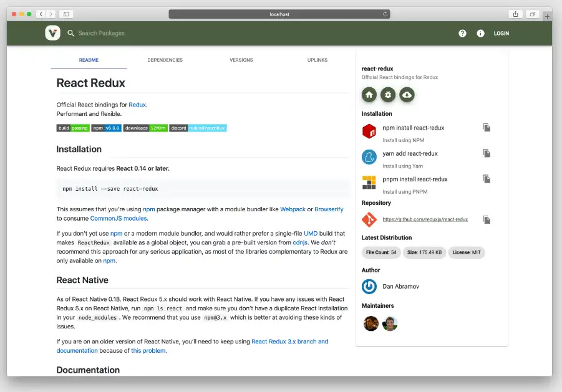Toggle the Safari sidebar button

click(x=66, y=14)
